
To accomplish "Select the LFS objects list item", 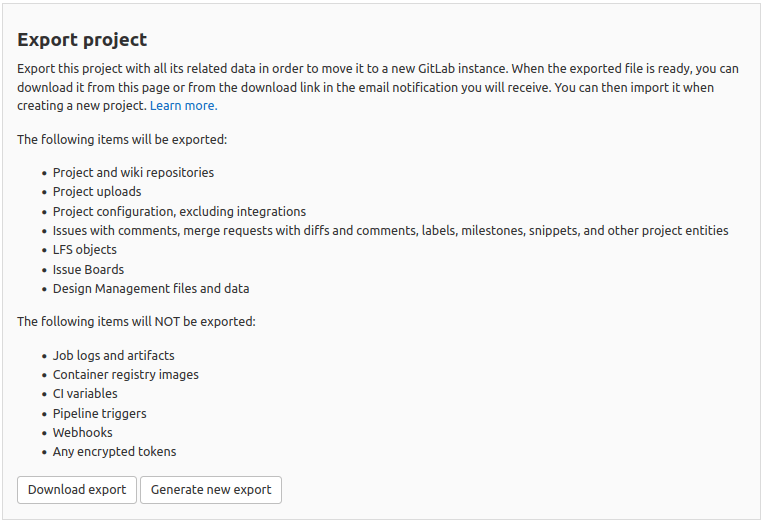I will 85,250.
